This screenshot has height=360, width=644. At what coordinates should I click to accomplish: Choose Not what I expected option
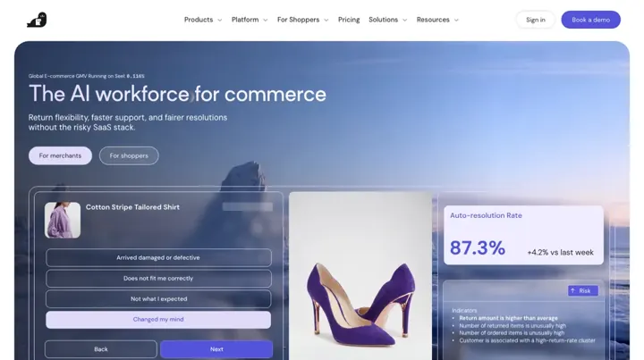[158, 299]
